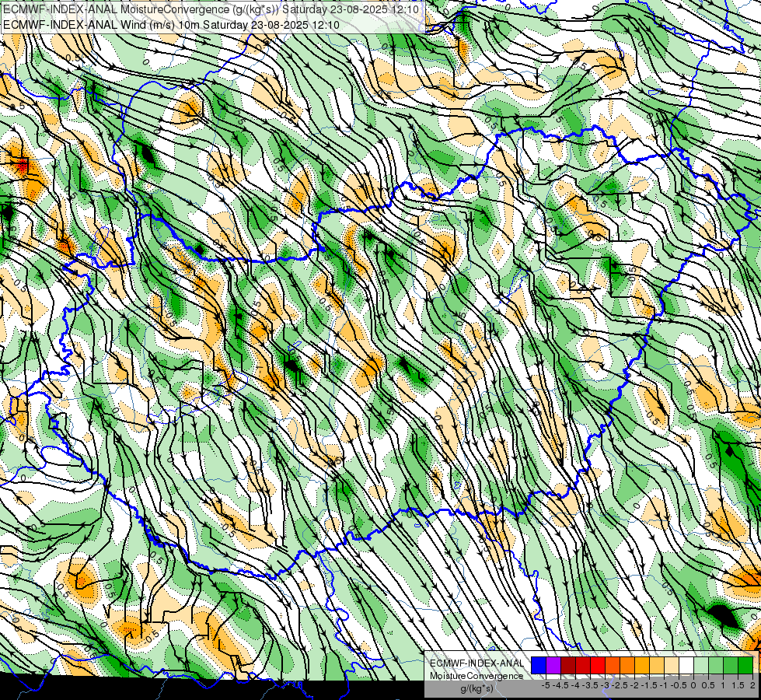761x700 pixels.
Task: Click the -4.5 legend tick value
Action: (x=560, y=685)
